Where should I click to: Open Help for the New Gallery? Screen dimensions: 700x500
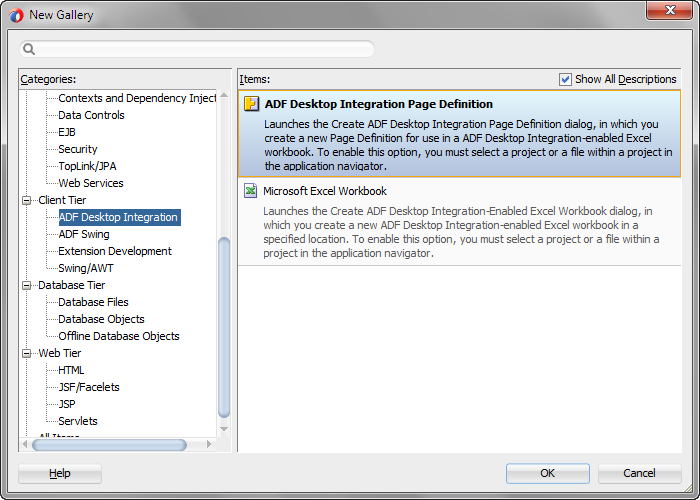[x=60, y=473]
